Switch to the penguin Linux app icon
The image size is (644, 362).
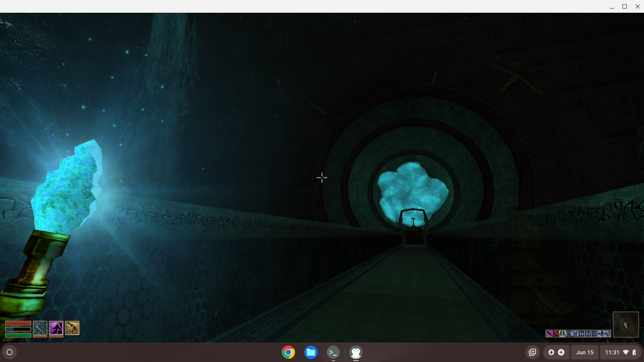pyautogui.click(x=356, y=352)
